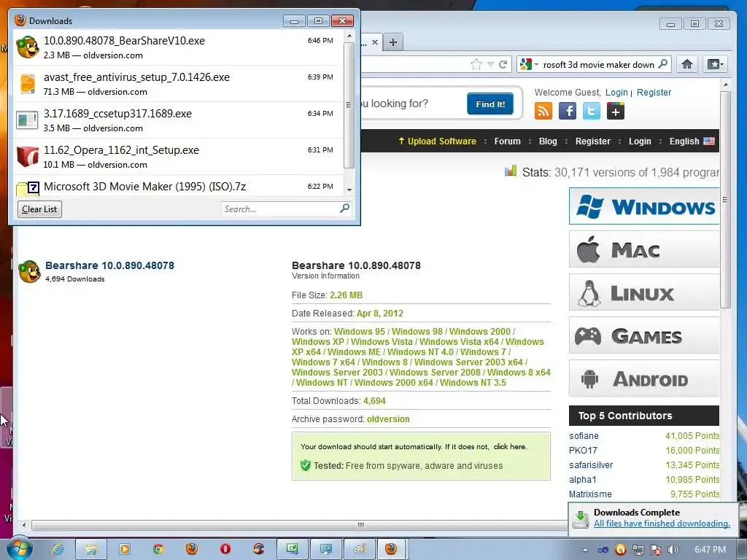The image size is (747, 560).
Task: Open Internet Explorer from the taskbar
Action: [58, 549]
